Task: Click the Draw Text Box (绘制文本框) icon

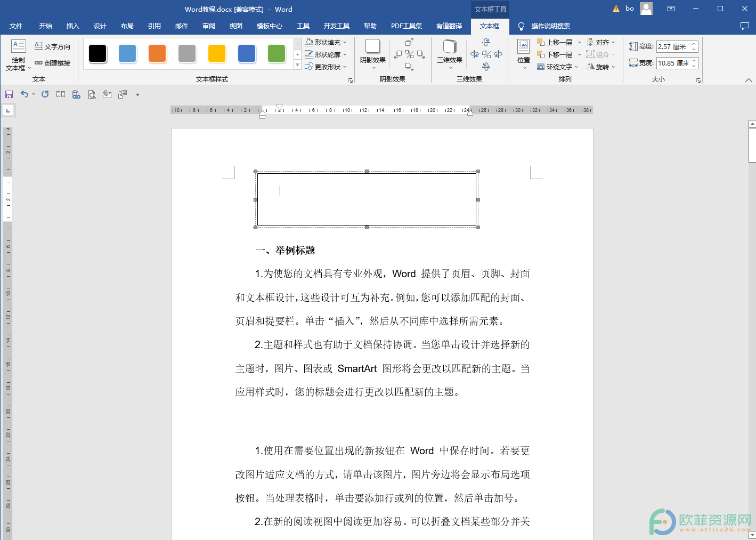Action: click(18, 46)
